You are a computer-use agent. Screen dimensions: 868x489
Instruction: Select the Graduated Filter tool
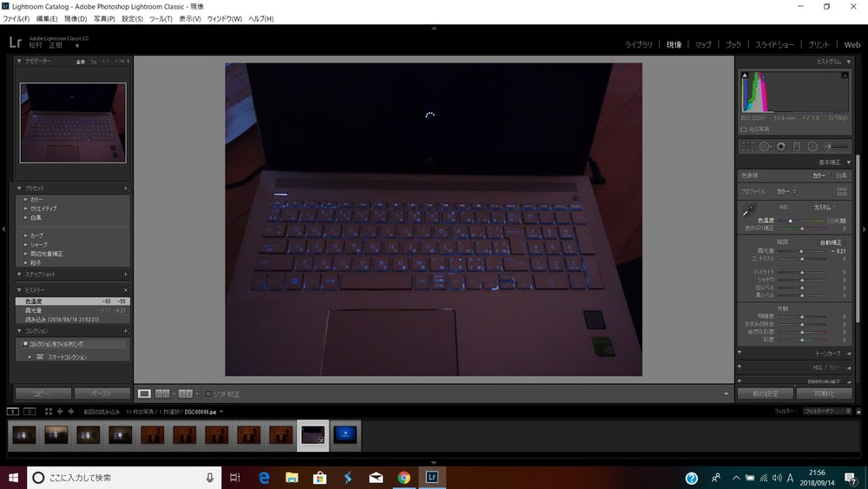[797, 147]
